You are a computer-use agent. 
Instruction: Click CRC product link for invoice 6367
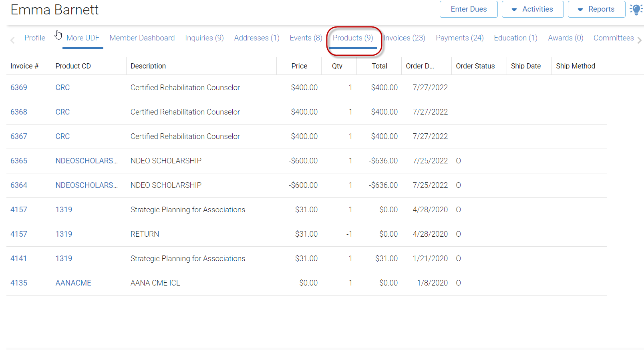62,137
